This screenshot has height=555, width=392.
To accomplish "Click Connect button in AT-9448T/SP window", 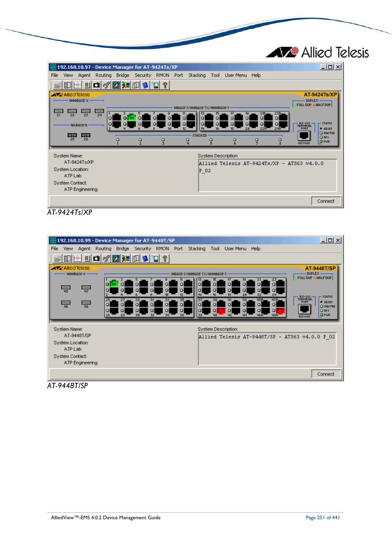I will click(x=326, y=374).
